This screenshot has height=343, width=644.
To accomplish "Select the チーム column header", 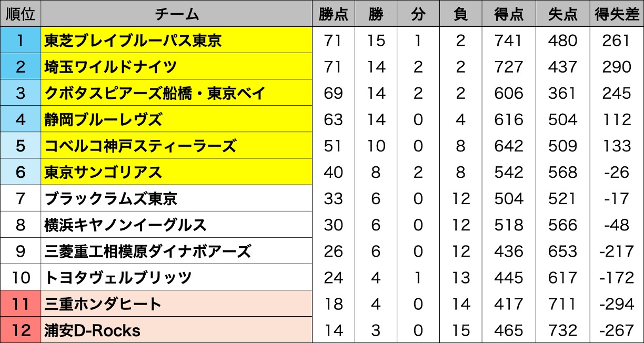I will click(x=177, y=14).
